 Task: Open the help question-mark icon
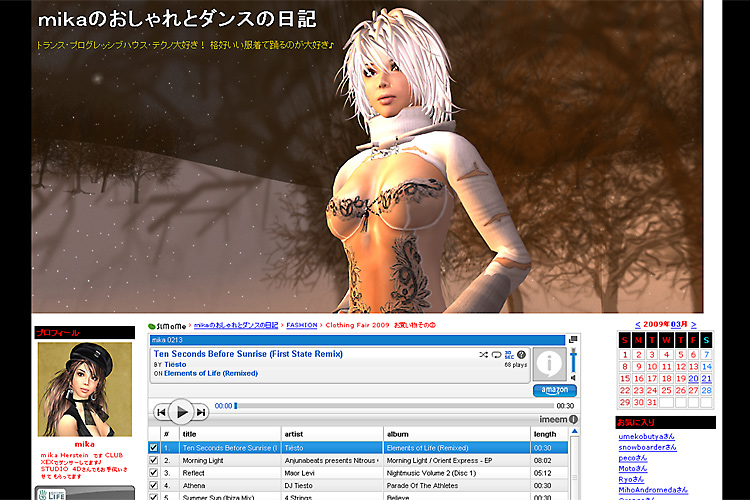(x=521, y=355)
